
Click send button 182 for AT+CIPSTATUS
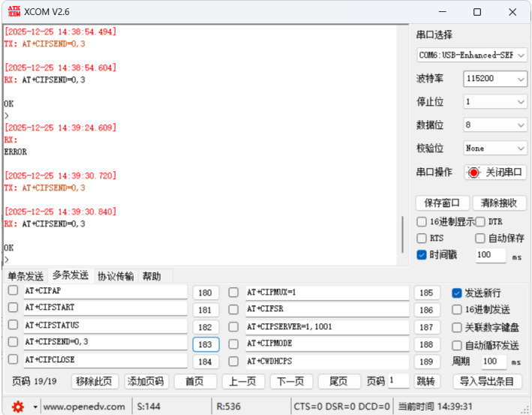point(206,327)
